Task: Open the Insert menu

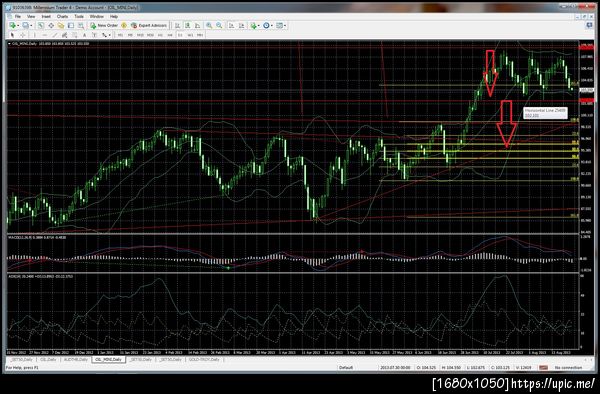Action: 46,16
